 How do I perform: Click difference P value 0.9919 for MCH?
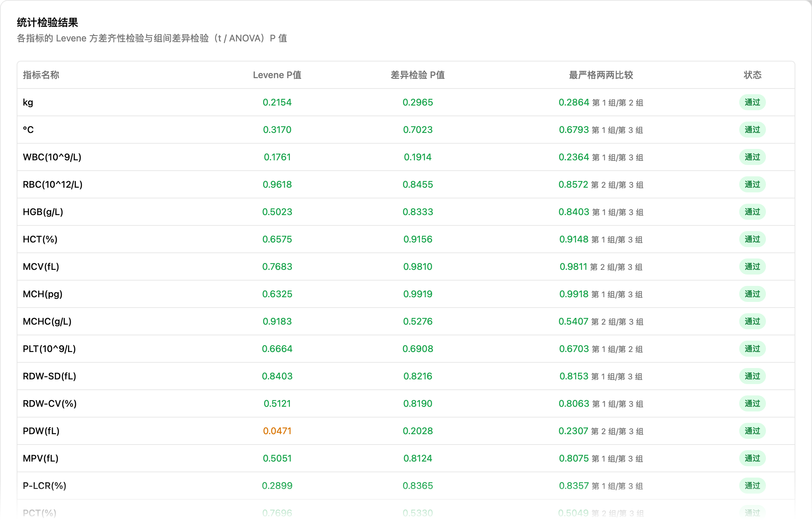[418, 294]
